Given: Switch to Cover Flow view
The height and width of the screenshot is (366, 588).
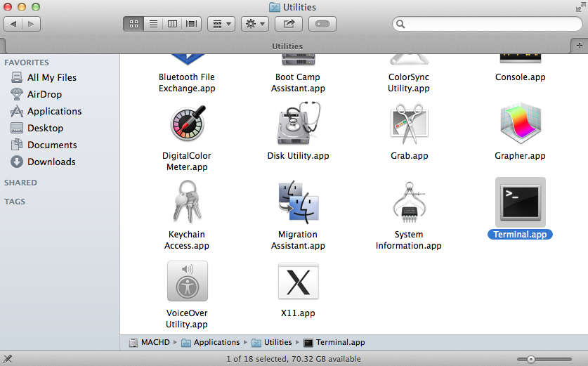Looking at the screenshot, I should pos(192,24).
